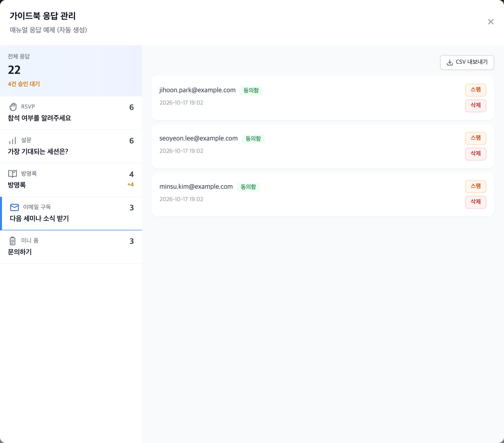
Task: Click the 설문 bar chart icon
Action: coord(13,140)
